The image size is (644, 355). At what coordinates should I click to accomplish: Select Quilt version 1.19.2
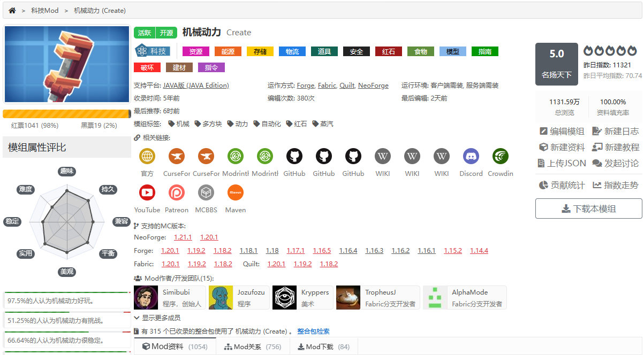tap(302, 264)
